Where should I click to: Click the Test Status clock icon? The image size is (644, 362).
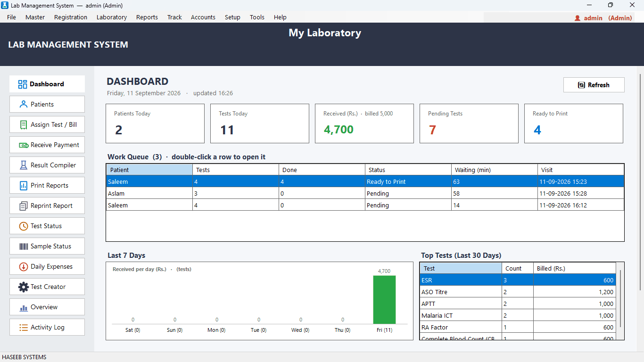pos(24,226)
